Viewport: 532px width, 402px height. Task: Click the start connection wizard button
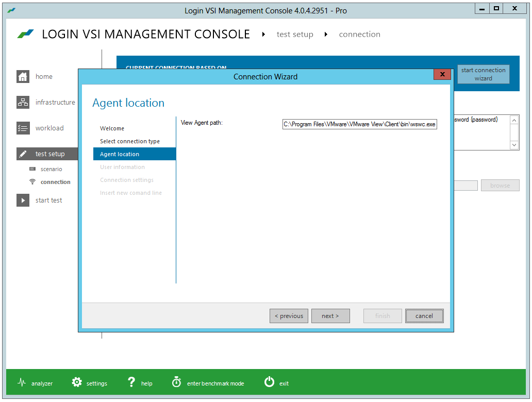click(x=483, y=74)
